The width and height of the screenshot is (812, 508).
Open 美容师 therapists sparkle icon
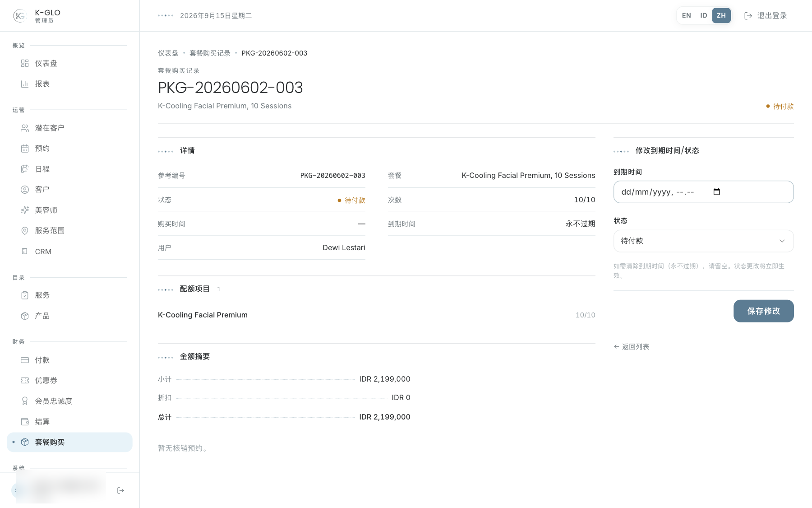pyautogui.click(x=25, y=210)
